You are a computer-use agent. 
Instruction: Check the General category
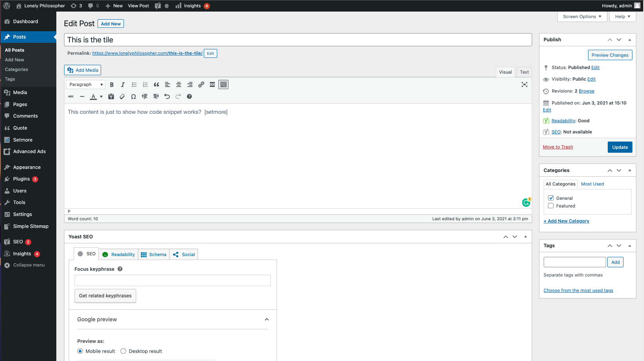coord(551,198)
